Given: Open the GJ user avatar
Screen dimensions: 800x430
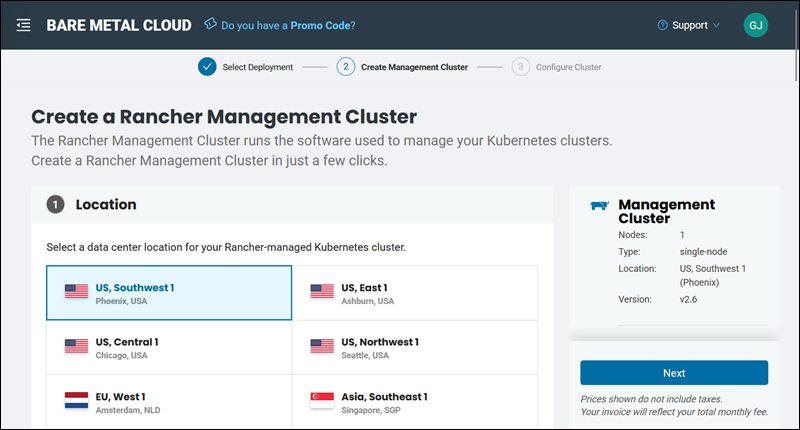Looking at the screenshot, I should pyautogui.click(x=756, y=25).
